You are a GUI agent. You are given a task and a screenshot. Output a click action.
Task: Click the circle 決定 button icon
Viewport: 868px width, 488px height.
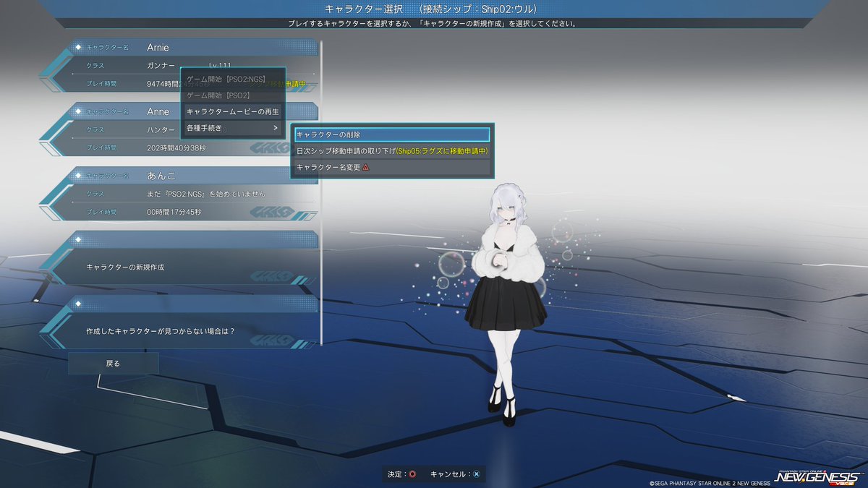tap(412, 474)
